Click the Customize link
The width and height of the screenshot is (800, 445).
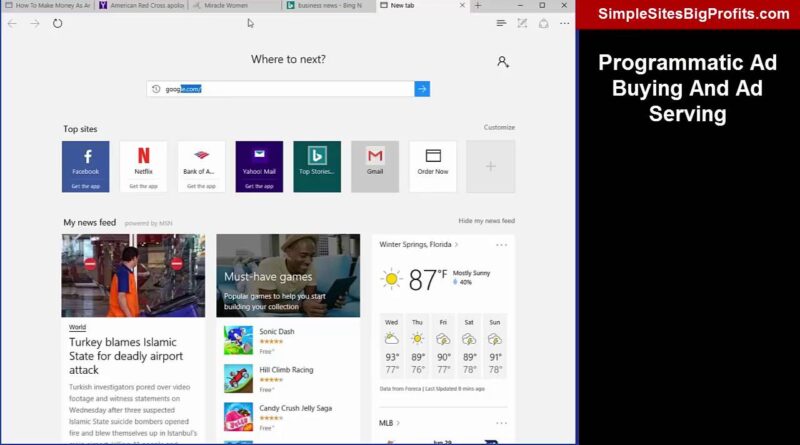(x=499, y=127)
